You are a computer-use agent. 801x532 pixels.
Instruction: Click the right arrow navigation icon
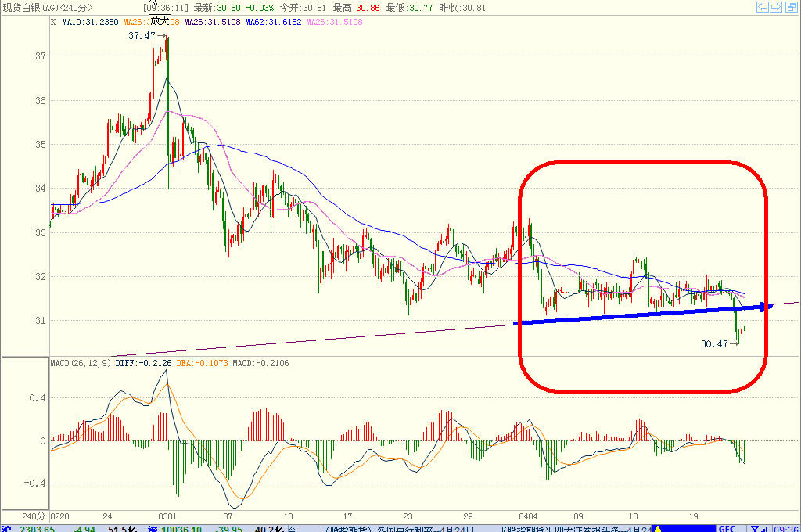click(x=775, y=6)
